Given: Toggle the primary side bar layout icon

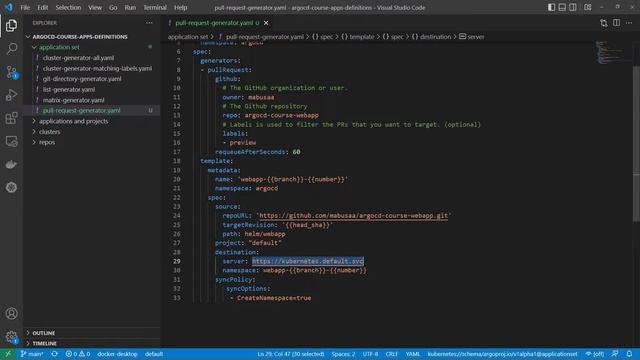Looking at the screenshot, I should tap(551, 7).
